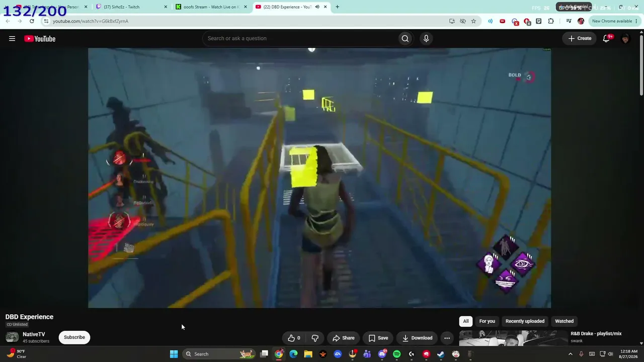Open the volume control in system tray
The width and height of the screenshot is (644, 362).
[x=610, y=354]
